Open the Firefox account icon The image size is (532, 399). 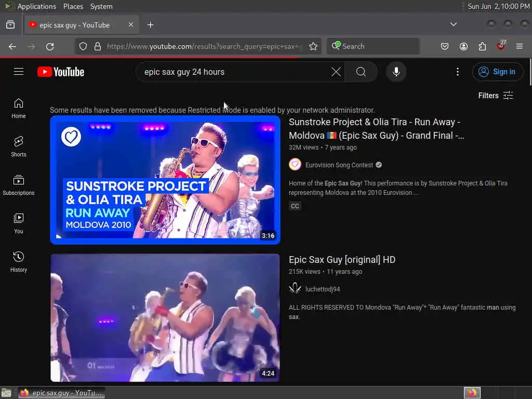[463, 46]
